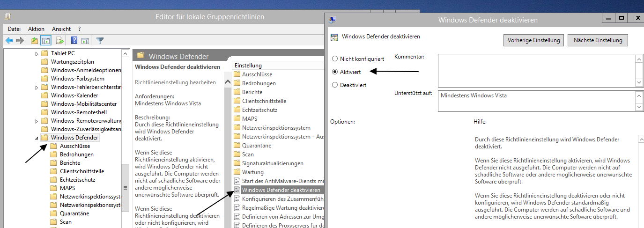Click the tree pane scroll up arrow
Screen dimensions: 644x228
point(125,53)
